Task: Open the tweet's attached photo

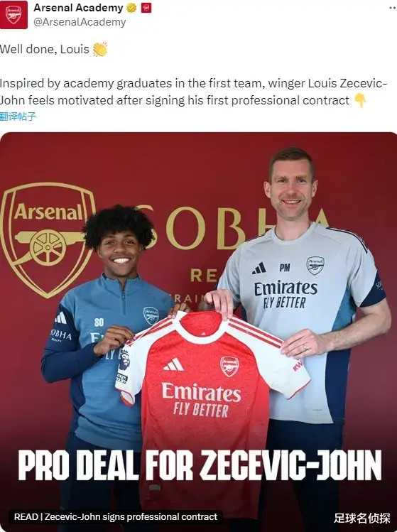Action: [199, 332]
